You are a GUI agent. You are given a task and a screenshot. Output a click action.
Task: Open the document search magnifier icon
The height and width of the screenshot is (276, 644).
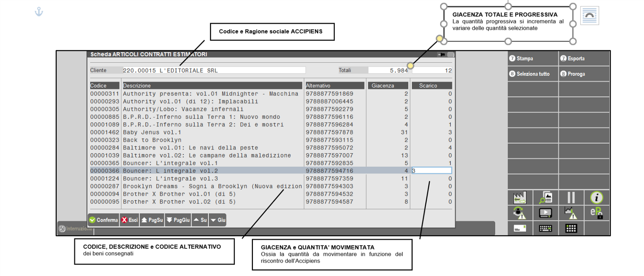545,198
